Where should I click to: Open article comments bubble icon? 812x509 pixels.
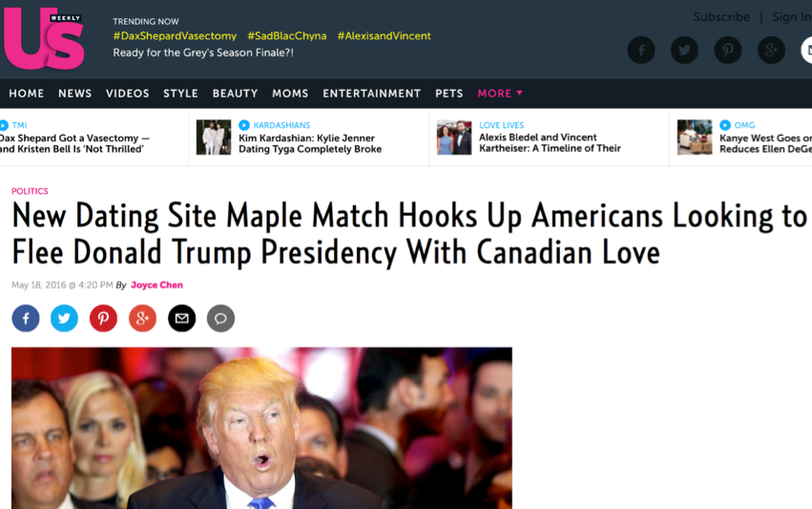pos(220,318)
